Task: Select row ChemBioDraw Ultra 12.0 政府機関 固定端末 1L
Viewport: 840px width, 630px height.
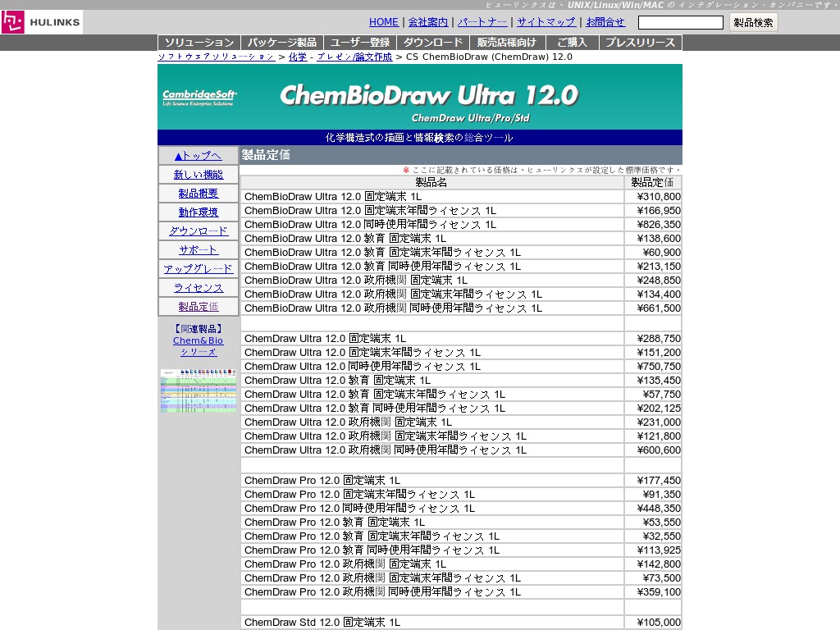Action: 431,281
